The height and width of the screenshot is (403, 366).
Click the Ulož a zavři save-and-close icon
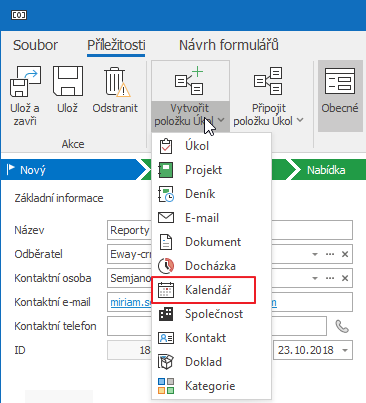click(26, 81)
